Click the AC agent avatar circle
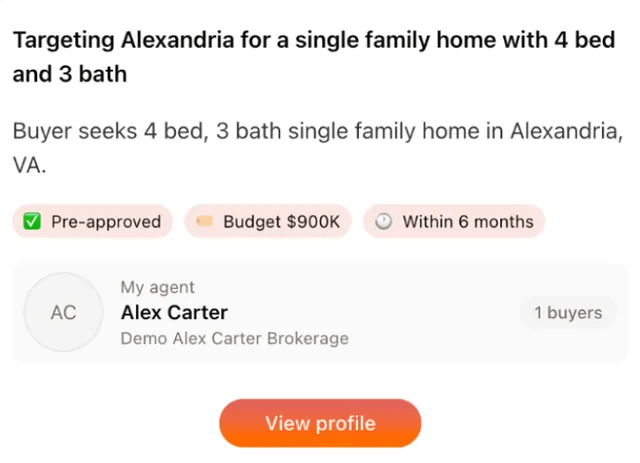 [63, 312]
